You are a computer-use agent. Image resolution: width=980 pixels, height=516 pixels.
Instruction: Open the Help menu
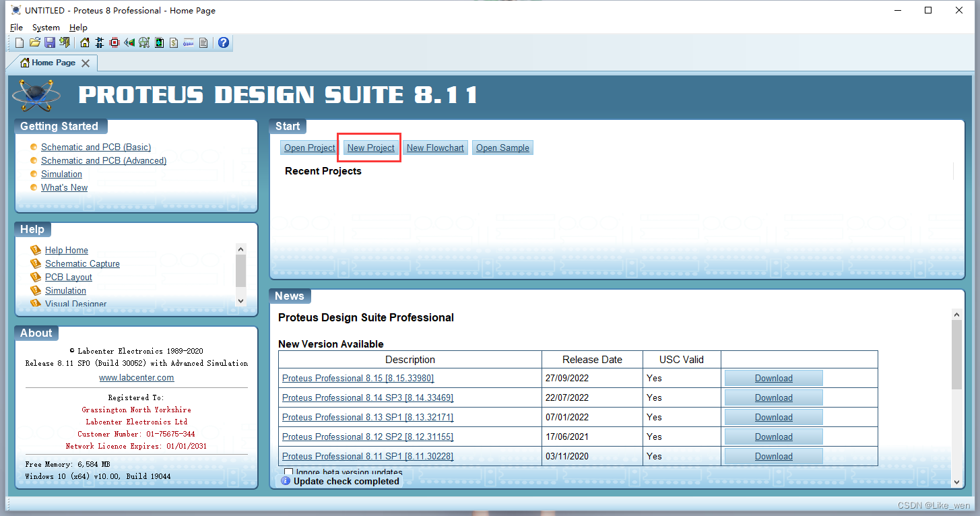(x=78, y=28)
